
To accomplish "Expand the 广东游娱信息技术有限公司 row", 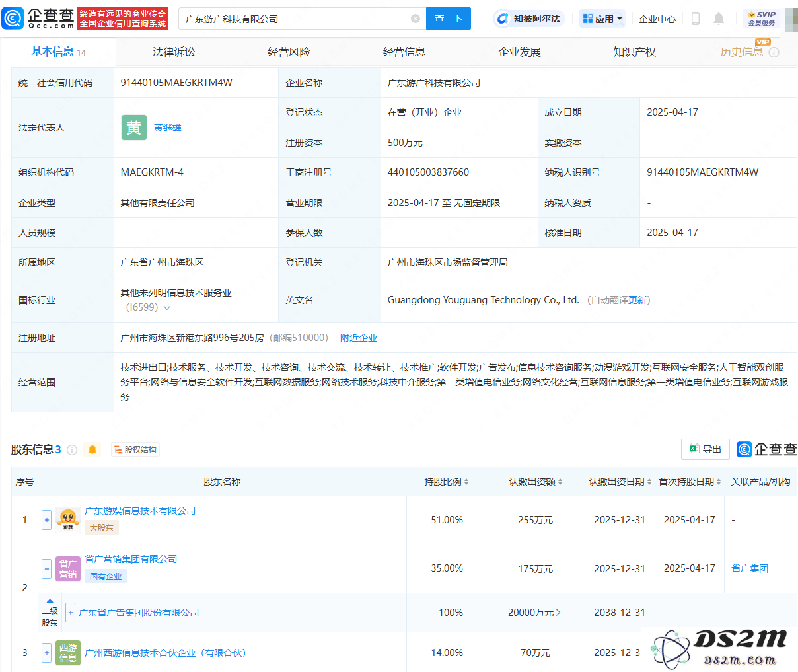I will coord(46,520).
